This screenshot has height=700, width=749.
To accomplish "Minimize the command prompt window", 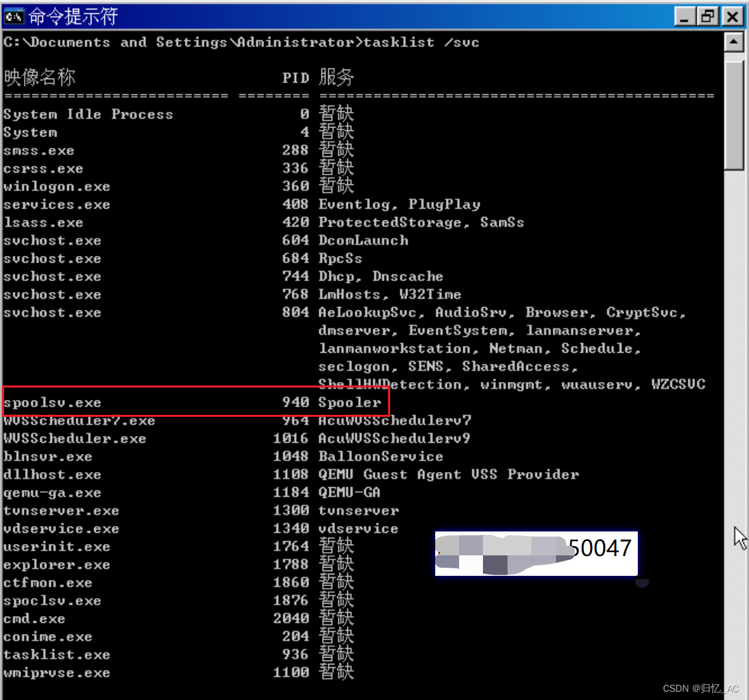I will (684, 17).
